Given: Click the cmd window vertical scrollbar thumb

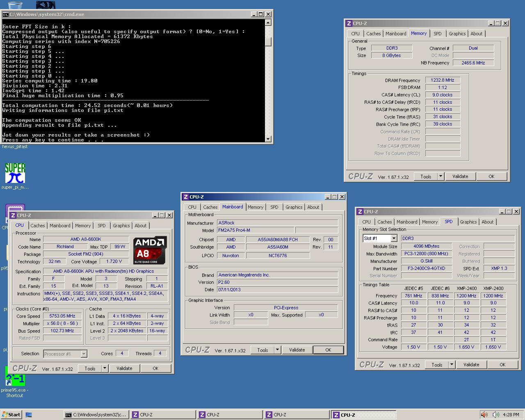Looking at the screenshot, I should [x=268, y=42].
